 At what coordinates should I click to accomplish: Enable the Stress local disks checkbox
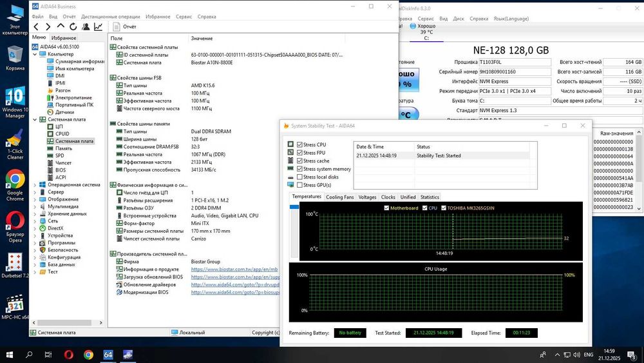coord(300,177)
